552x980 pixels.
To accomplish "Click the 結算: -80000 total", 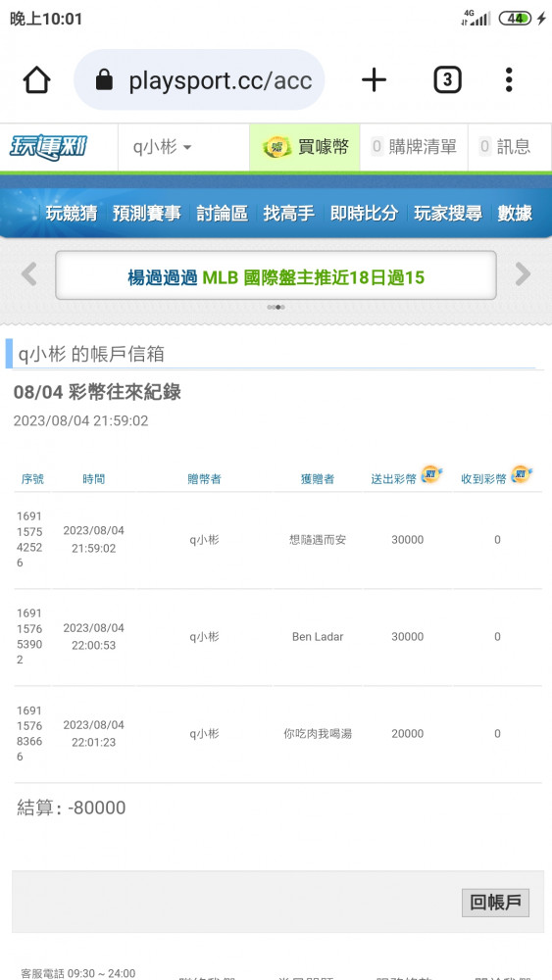I will 72,808.
